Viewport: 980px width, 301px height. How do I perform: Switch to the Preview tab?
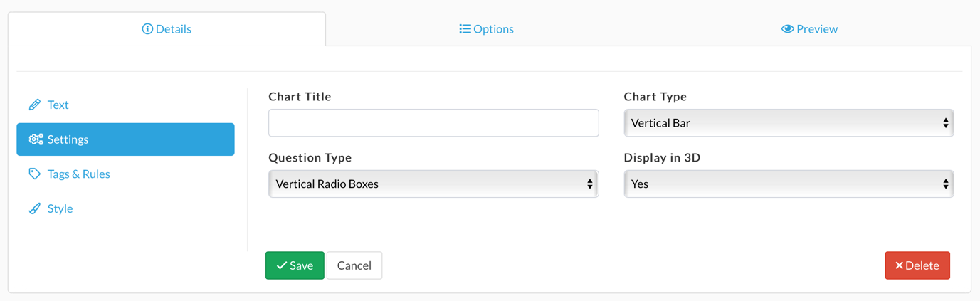[809, 29]
